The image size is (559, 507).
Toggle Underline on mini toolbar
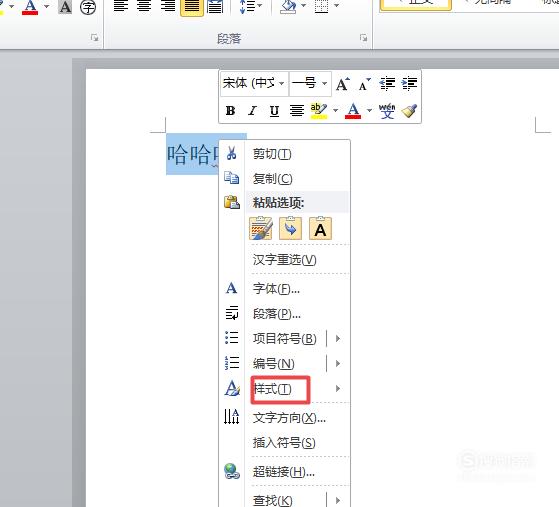(274, 111)
